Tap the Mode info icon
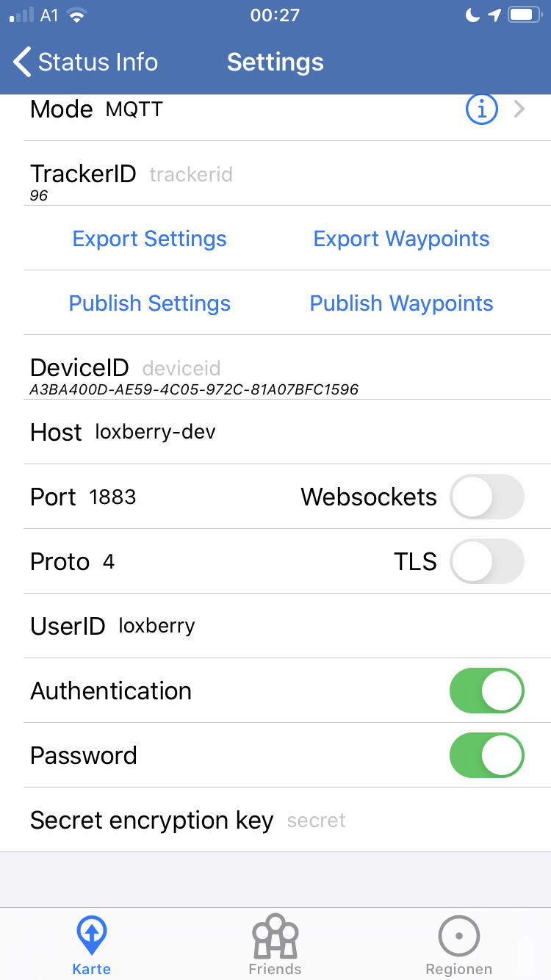Viewport: 551px width, 980px height. [482, 109]
